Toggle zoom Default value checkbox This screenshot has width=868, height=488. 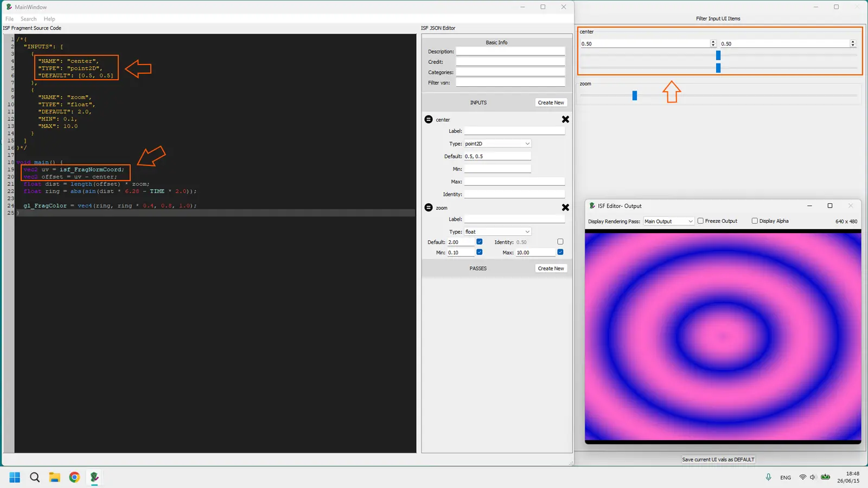tap(479, 242)
